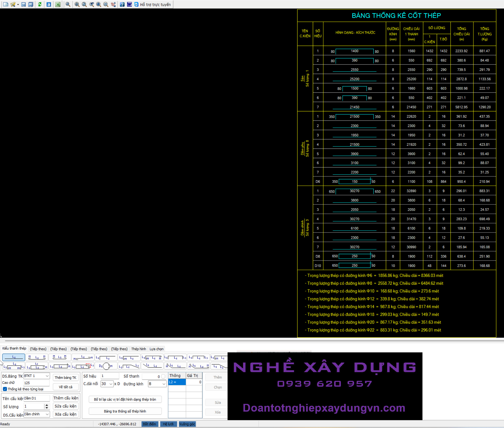Viewport: 504px width, 428px height.
Task: Click the zoom out magnifier icon
Action: click(106, 4)
